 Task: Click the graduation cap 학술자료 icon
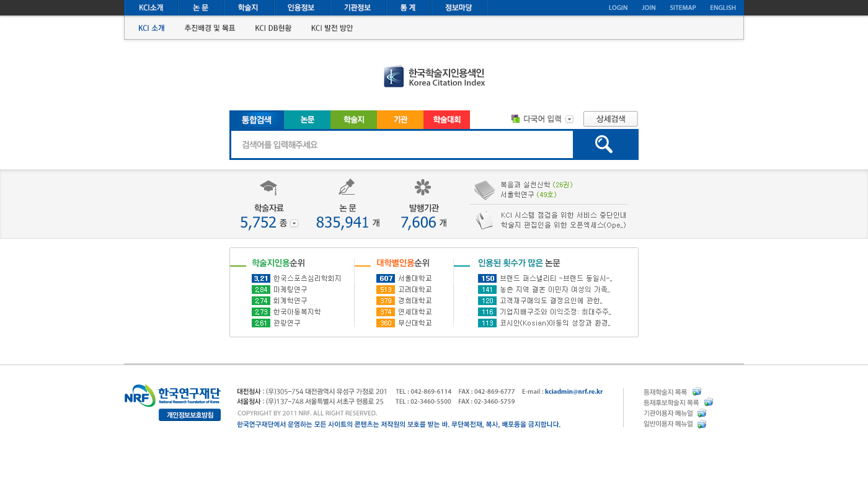pos(268,187)
